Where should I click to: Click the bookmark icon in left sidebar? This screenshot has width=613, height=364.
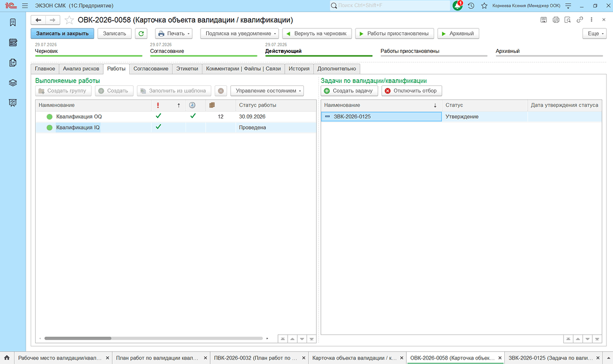[13, 22]
